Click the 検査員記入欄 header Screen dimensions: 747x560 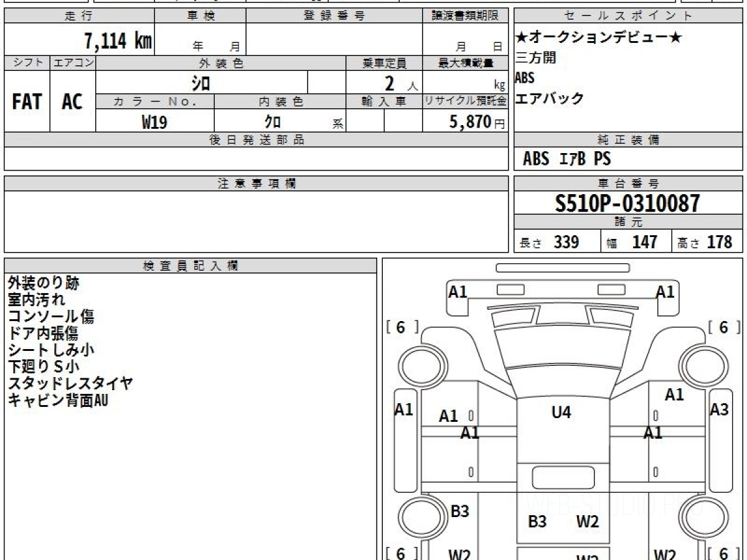pyautogui.click(x=190, y=266)
